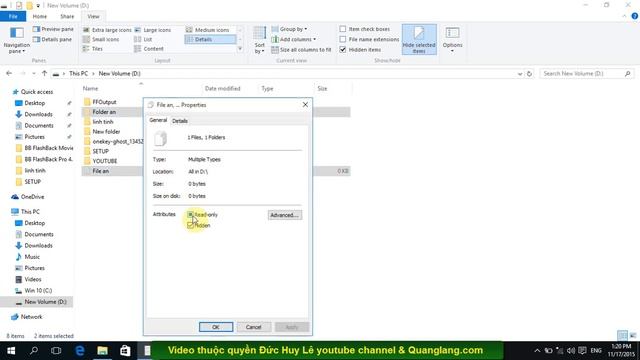Open taskbar Search

tap(34, 351)
